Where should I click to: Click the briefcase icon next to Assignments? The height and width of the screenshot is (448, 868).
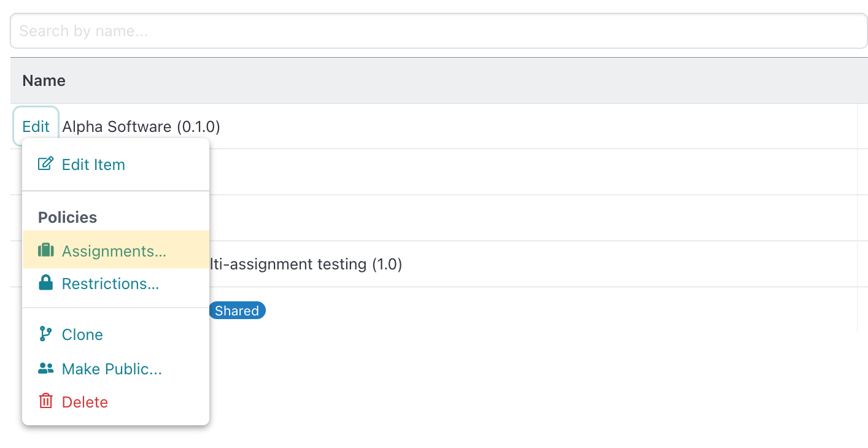point(46,250)
